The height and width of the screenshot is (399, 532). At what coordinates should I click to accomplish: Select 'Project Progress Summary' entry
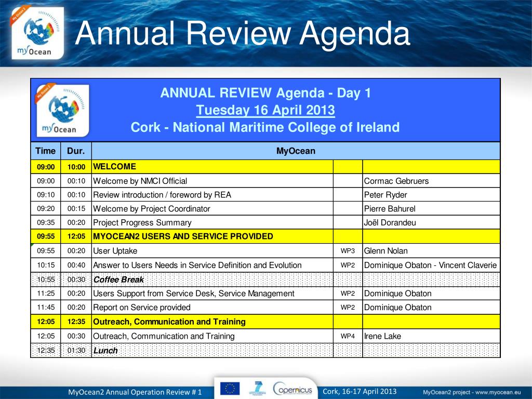[x=142, y=222]
